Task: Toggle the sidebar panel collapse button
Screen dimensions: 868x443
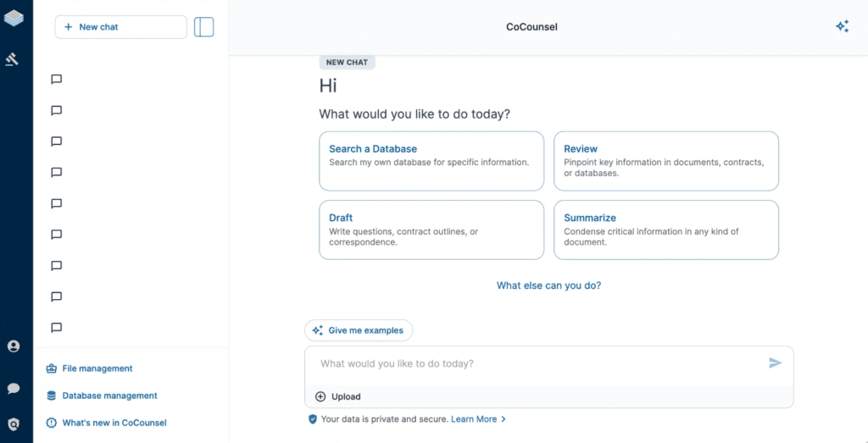Action: click(203, 27)
